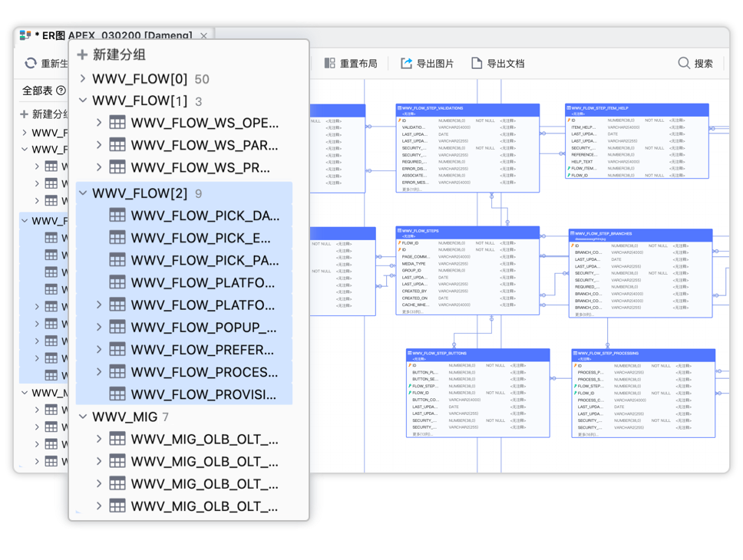
Task: Click table icon of WWV_FLOW_PROVISI...
Action: click(x=117, y=394)
